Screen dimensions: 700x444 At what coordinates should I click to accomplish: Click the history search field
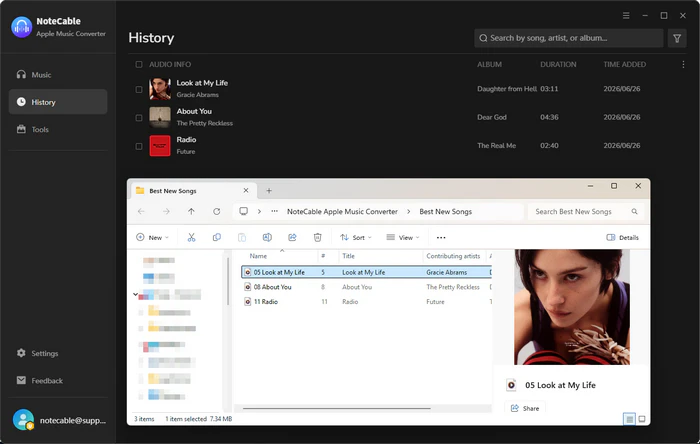click(x=568, y=38)
